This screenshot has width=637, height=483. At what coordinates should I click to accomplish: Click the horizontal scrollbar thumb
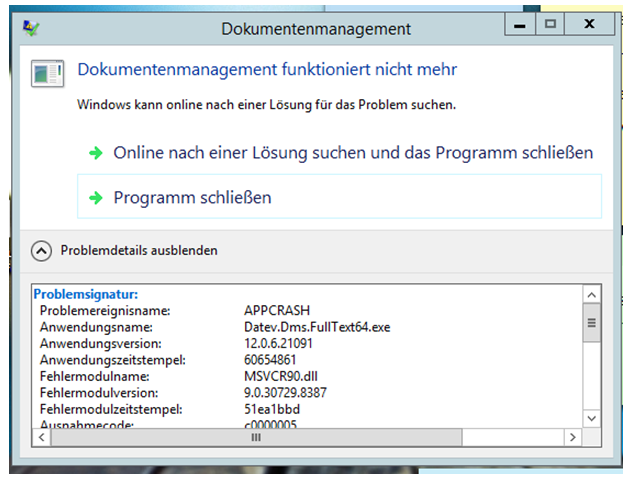coord(256,438)
